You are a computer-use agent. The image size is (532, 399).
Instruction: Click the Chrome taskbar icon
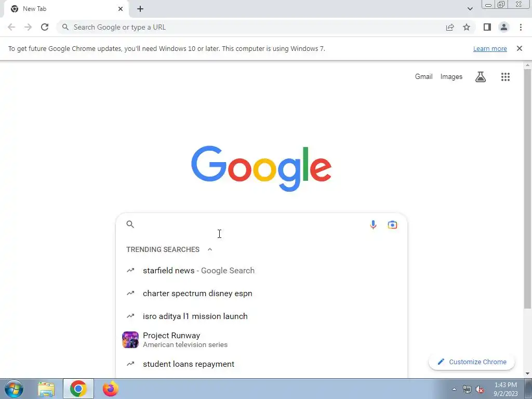click(78, 389)
